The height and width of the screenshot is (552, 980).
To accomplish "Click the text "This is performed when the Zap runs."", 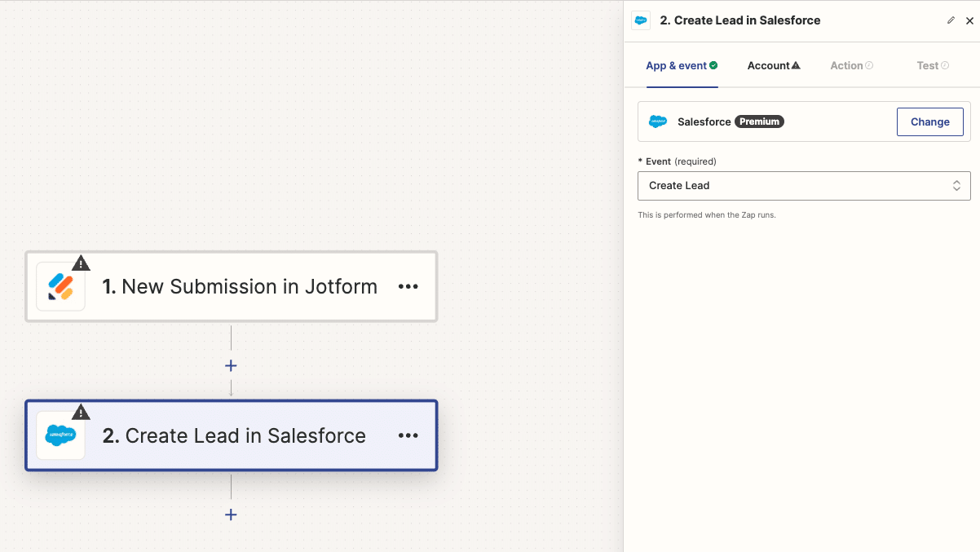I will pos(707,215).
